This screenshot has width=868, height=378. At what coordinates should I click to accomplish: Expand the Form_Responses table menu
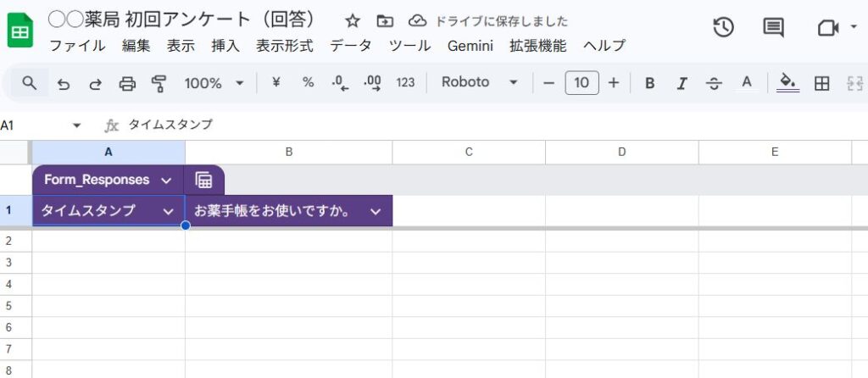tap(166, 180)
